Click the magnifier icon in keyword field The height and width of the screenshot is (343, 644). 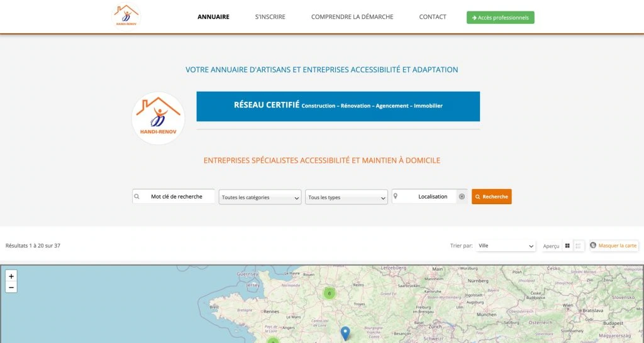(x=137, y=197)
